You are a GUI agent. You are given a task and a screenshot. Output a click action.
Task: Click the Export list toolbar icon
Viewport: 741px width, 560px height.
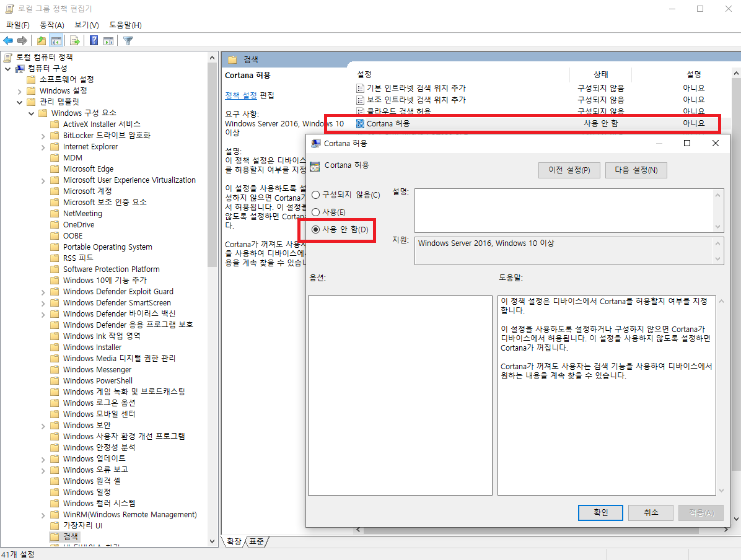[x=75, y=41]
